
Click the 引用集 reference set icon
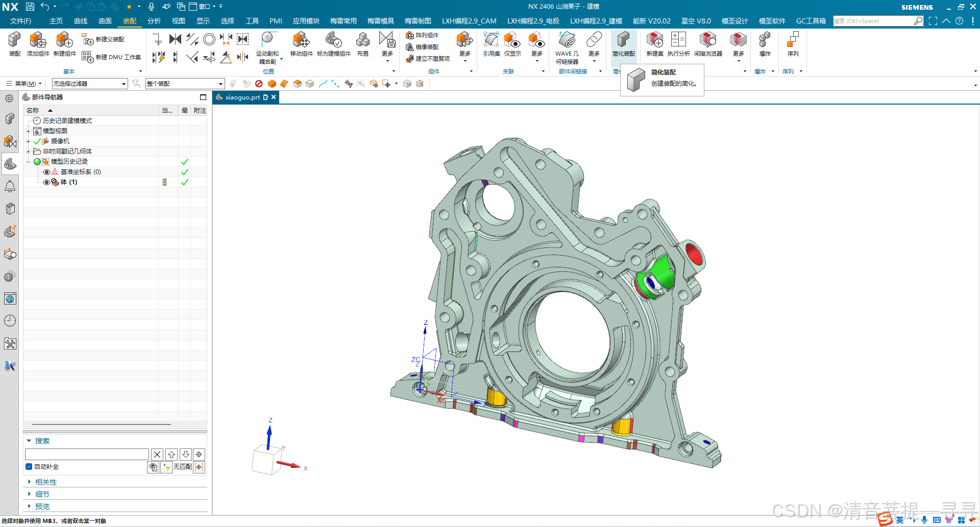[x=492, y=43]
